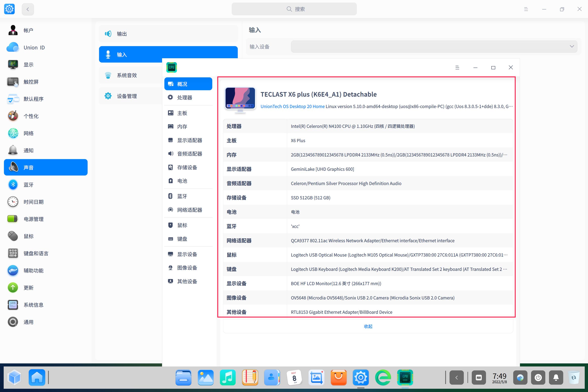The image size is (588, 392).
Task: Open 电源管理 settings from the sidebar
Action: coord(34,219)
